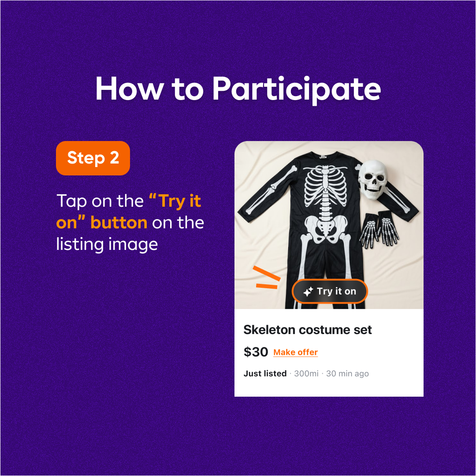Image resolution: width=476 pixels, height=476 pixels.
Task: Click the "listing image" instruction text
Action: [x=107, y=244]
